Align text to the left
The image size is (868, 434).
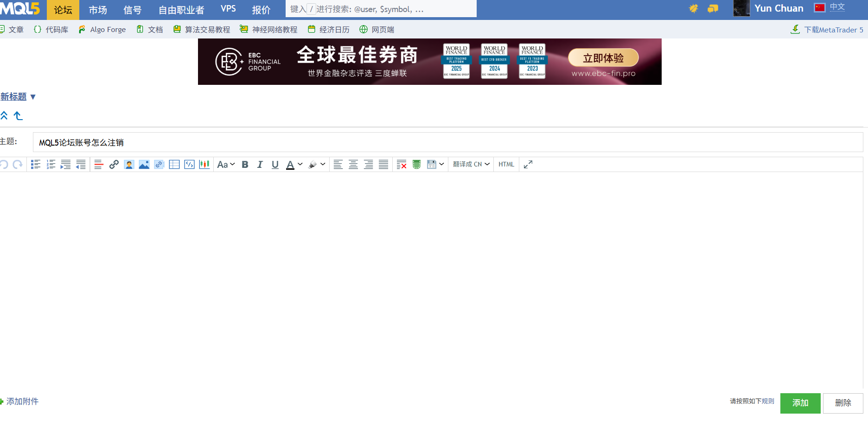click(x=338, y=165)
